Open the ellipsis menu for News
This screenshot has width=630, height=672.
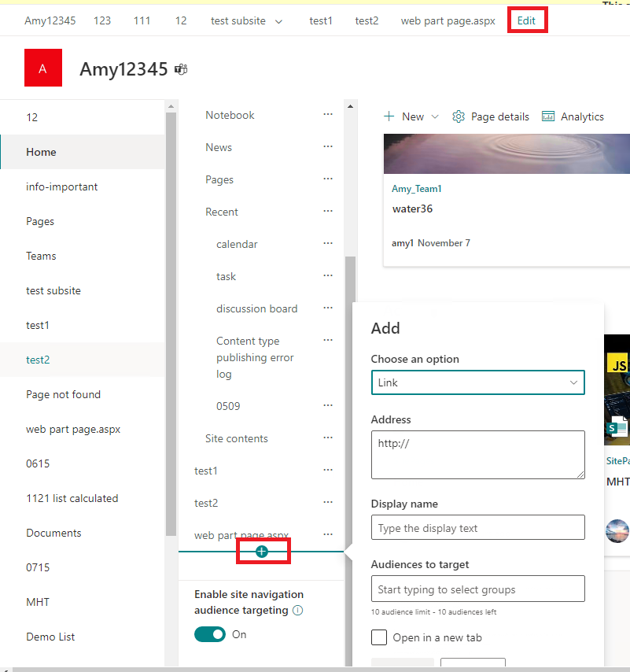tap(328, 146)
